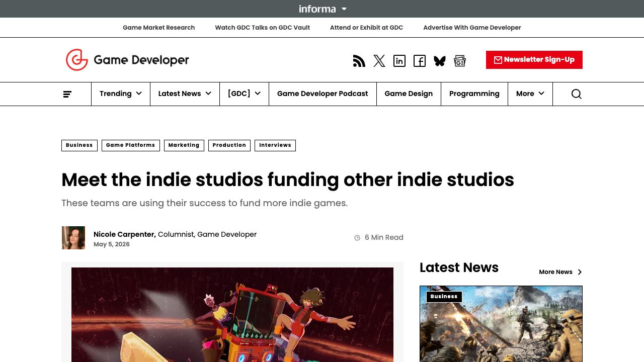
Task: Click the Game Developer logo
Action: tap(127, 60)
